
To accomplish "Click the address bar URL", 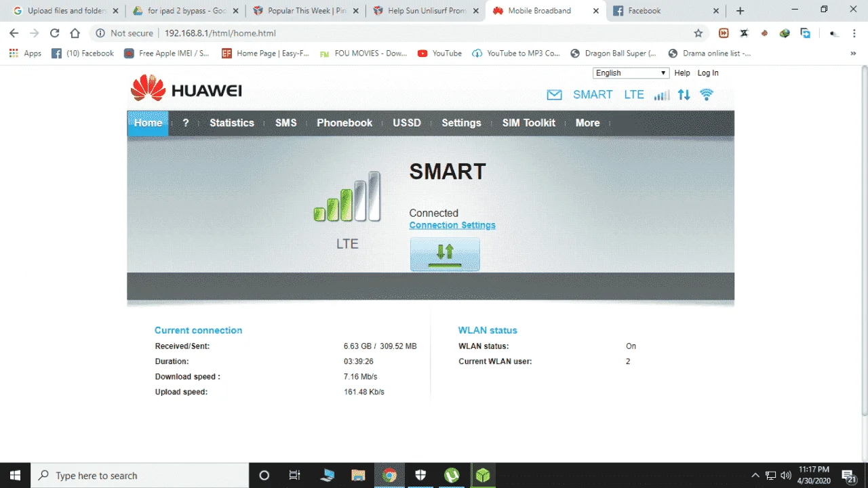I will tap(220, 33).
